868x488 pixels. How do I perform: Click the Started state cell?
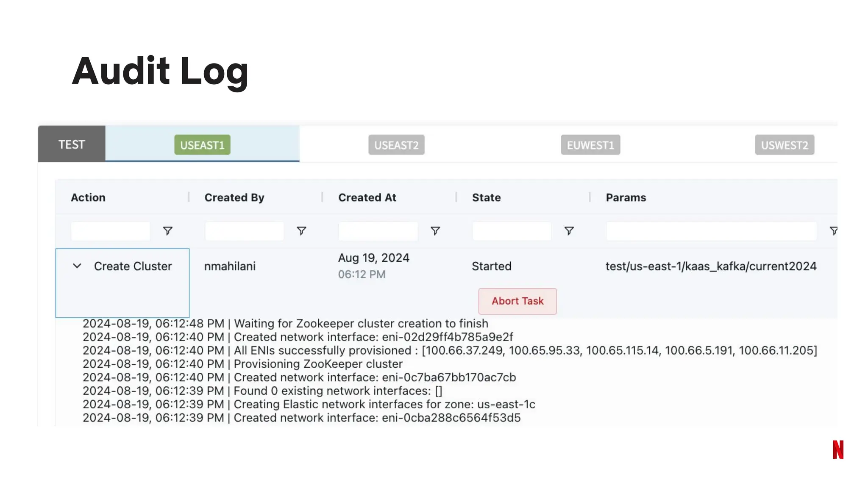click(492, 266)
